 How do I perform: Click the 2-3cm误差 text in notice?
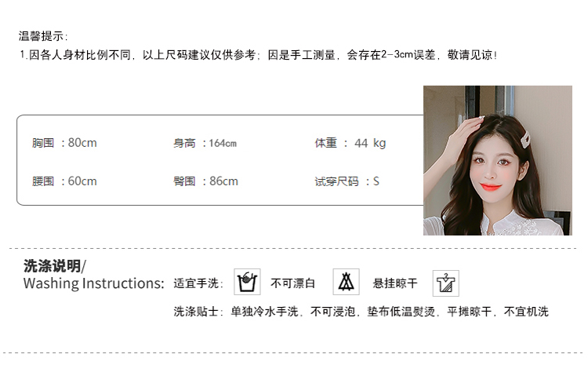click(408, 55)
